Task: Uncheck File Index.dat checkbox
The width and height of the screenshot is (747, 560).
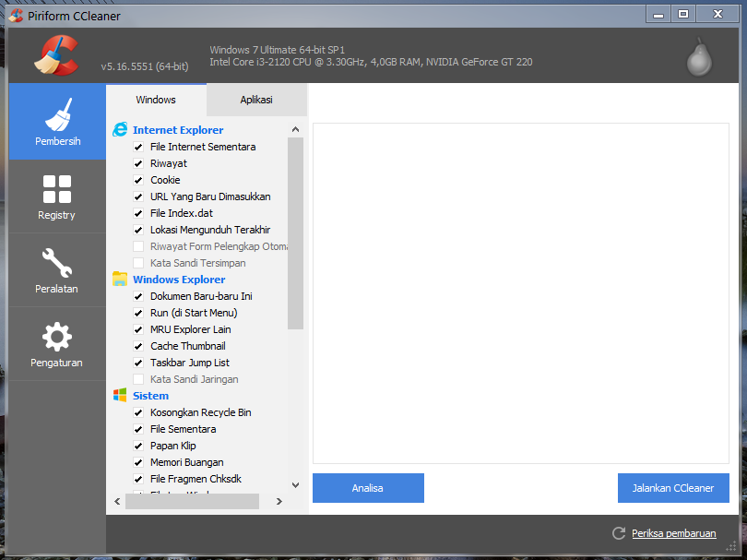Action: [x=138, y=213]
